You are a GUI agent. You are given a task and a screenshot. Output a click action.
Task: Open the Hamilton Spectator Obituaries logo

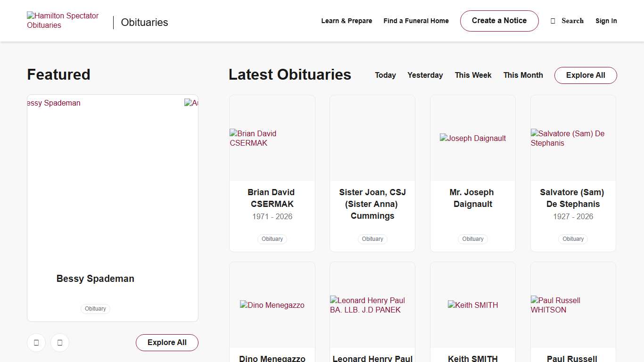(63, 21)
